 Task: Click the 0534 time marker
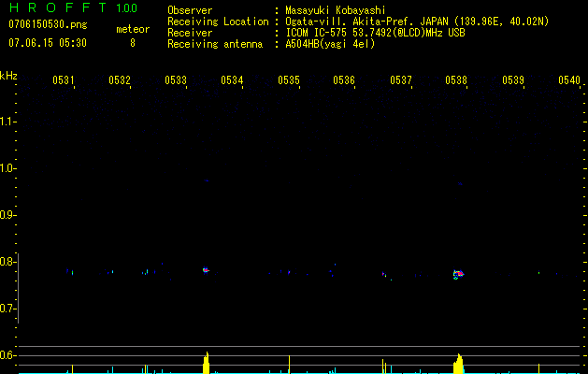[x=232, y=79]
